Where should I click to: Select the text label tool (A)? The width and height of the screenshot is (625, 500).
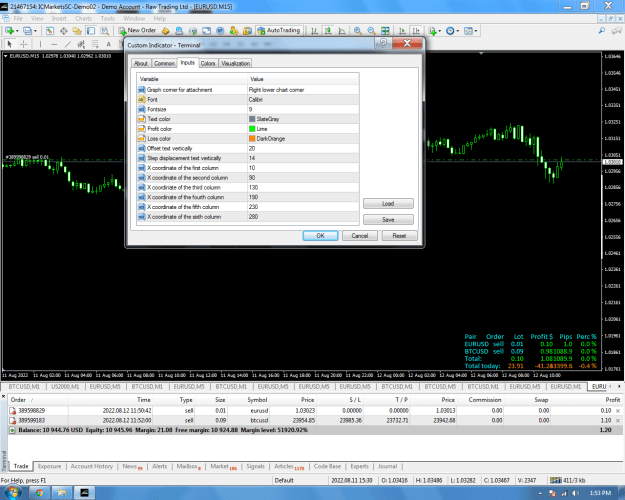click(x=108, y=44)
